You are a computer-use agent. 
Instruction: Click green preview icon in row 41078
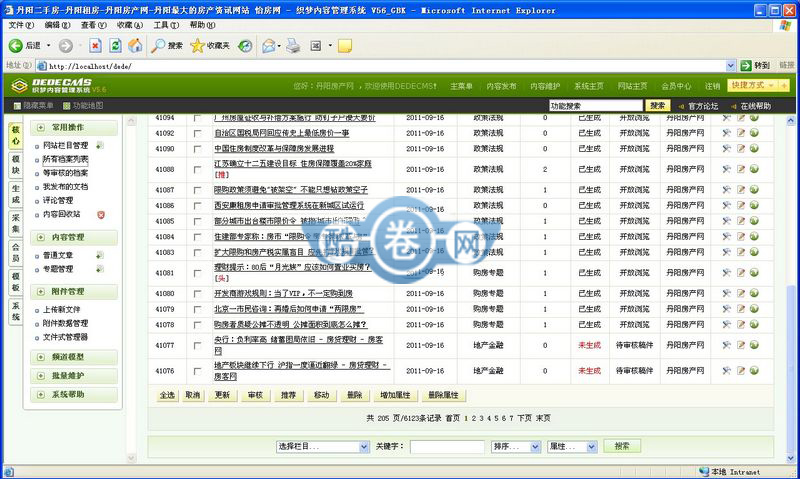click(x=754, y=324)
